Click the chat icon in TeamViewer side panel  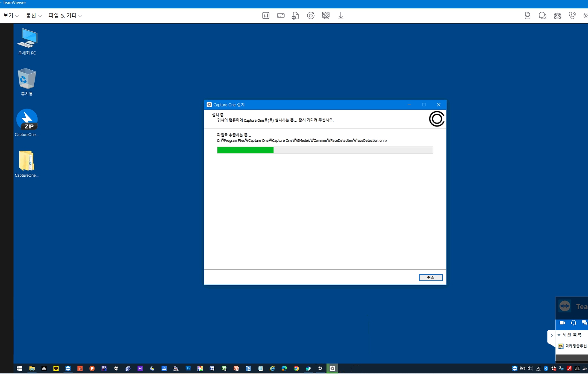(x=584, y=323)
